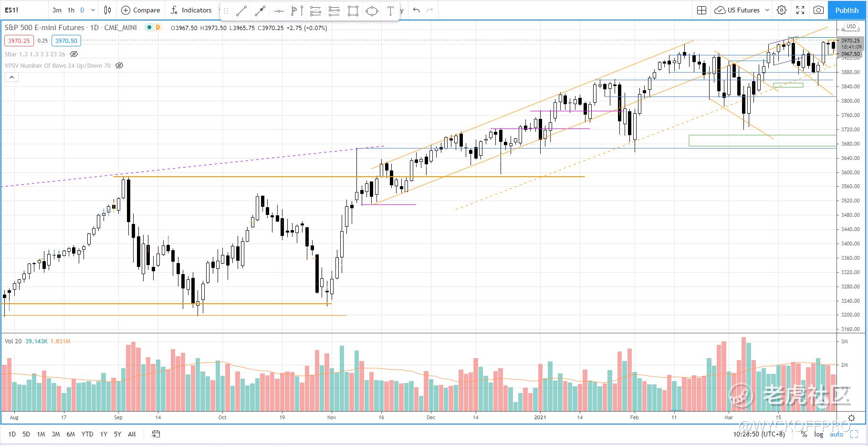Select the Horizontal Ray tool
Screen dimensions: 868x446
[278, 11]
